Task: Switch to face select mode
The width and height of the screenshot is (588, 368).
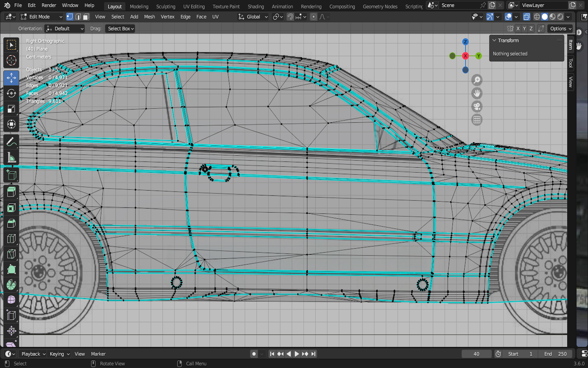Action: (x=86, y=17)
